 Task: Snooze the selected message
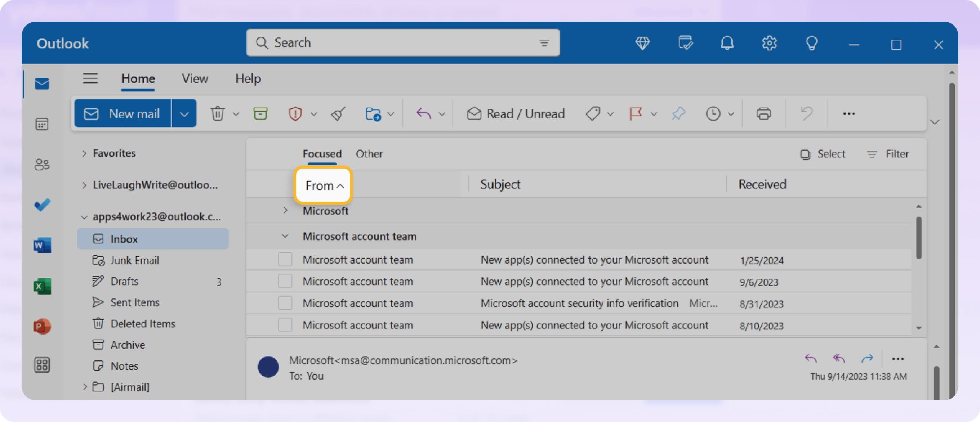click(713, 113)
